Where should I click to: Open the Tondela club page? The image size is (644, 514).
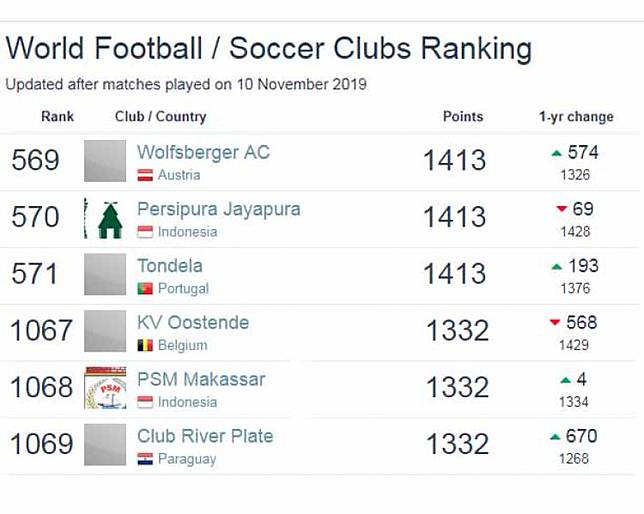coord(169,266)
